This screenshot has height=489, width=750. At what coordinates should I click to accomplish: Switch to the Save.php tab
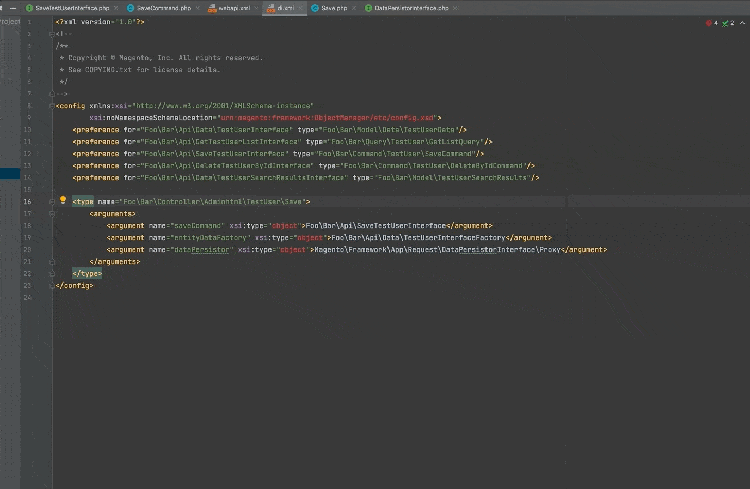[334, 7]
